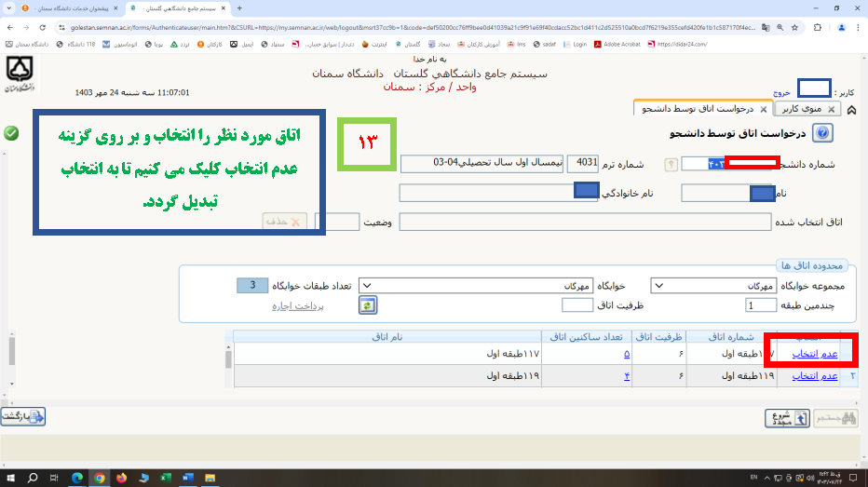Click the شروع مجدد restart button
Screen dimensions: 868x487
787,418
